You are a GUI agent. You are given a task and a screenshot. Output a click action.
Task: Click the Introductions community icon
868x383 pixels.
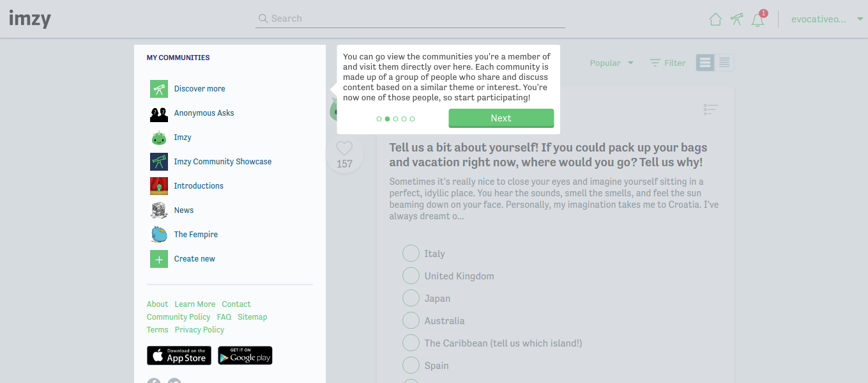[159, 186]
